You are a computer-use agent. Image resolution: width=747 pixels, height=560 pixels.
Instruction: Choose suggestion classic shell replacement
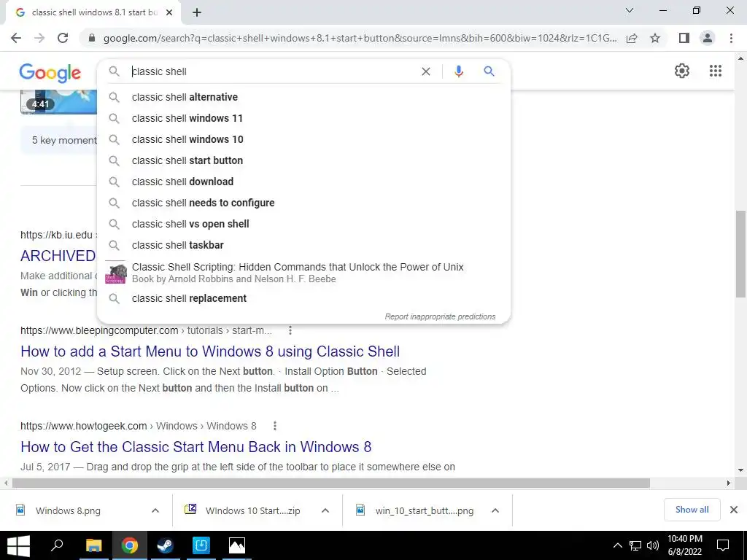click(x=303, y=298)
